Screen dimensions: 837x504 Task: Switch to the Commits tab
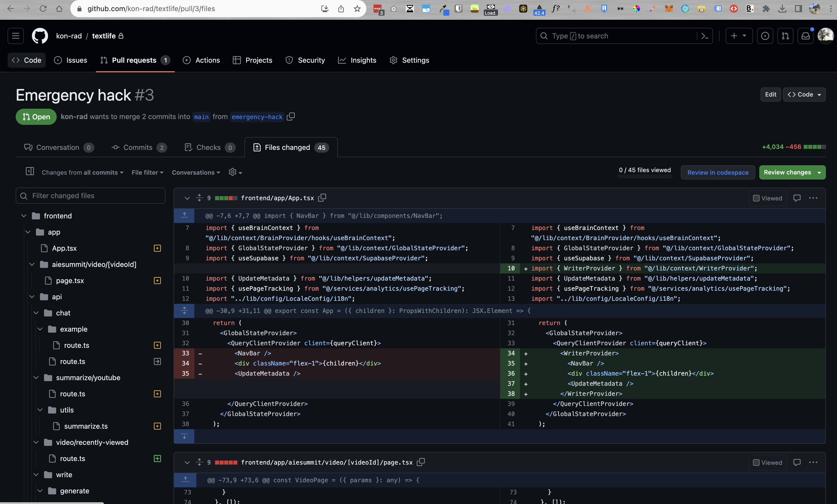tap(138, 147)
